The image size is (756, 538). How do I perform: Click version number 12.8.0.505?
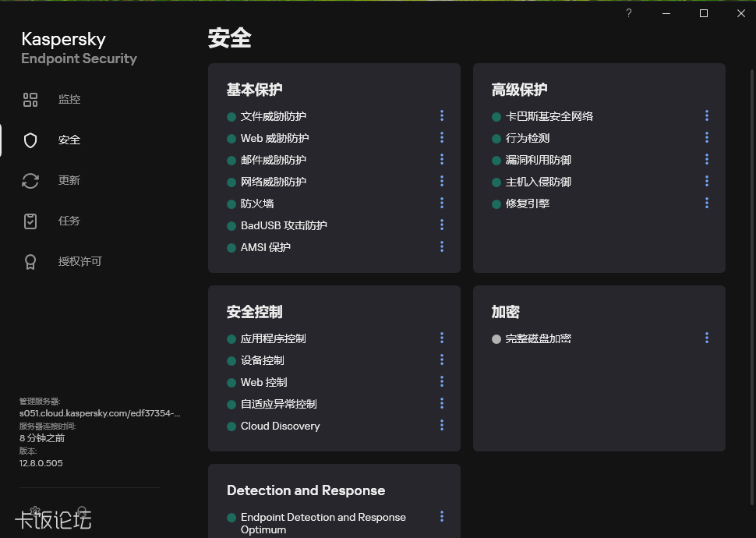coord(41,463)
